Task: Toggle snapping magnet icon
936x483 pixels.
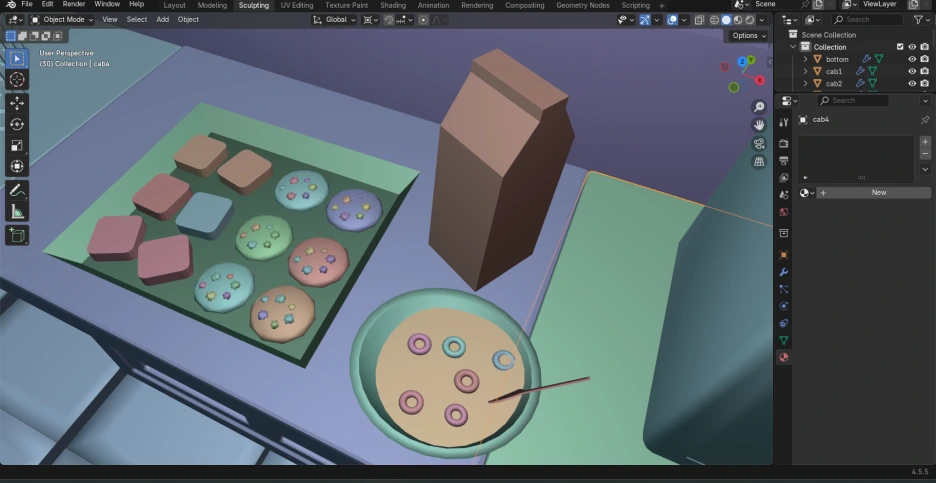Action: (x=389, y=20)
